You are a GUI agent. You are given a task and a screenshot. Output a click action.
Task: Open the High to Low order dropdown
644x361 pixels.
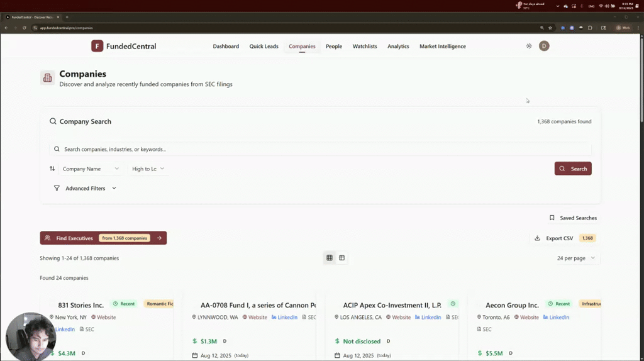point(148,169)
